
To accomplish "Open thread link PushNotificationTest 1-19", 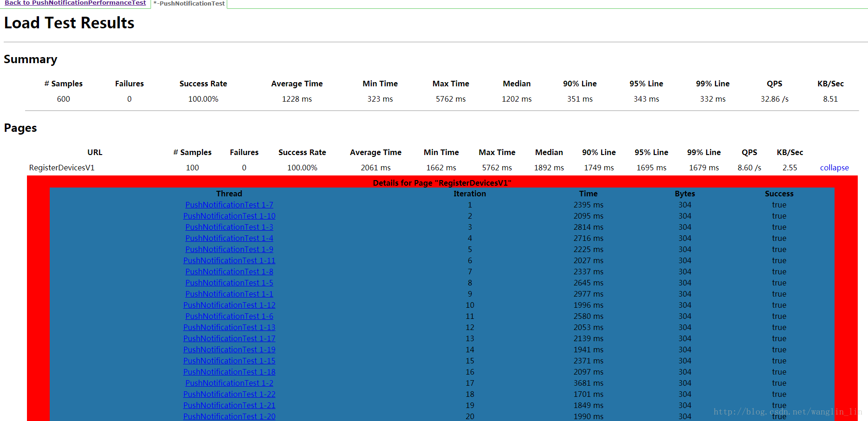I will [229, 350].
